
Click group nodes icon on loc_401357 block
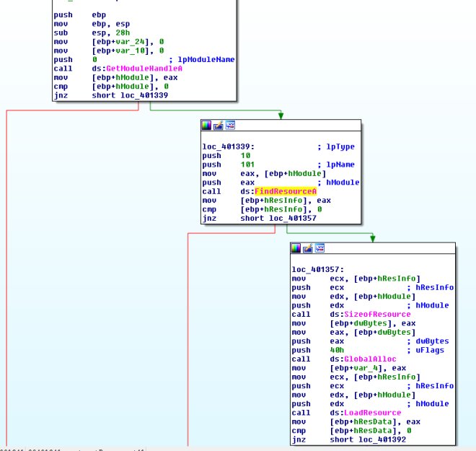[318, 248]
